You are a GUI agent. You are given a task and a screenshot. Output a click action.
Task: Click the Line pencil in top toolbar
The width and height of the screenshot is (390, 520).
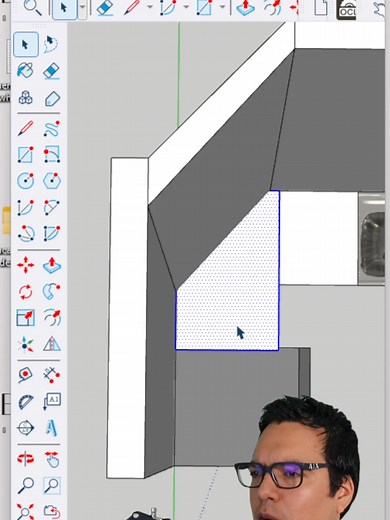coord(132,7)
